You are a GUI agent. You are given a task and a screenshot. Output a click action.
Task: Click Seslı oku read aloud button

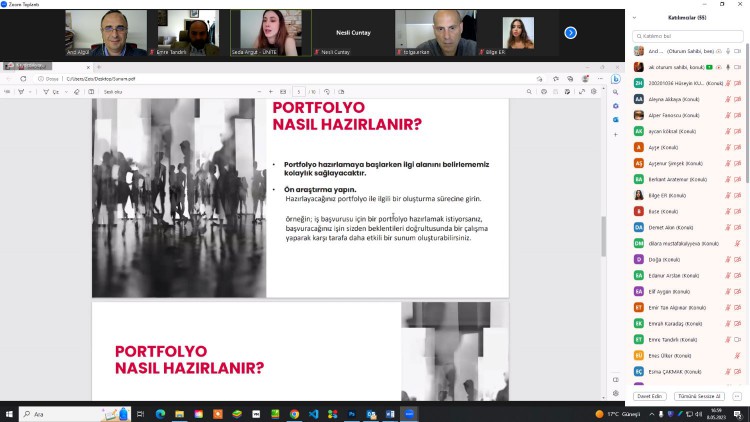[113, 92]
